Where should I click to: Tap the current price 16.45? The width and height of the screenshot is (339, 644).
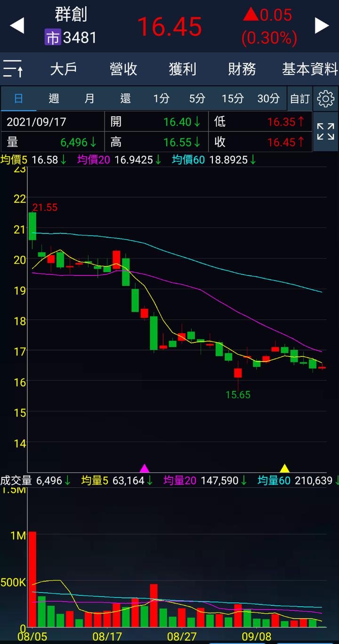(x=169, y=26)
